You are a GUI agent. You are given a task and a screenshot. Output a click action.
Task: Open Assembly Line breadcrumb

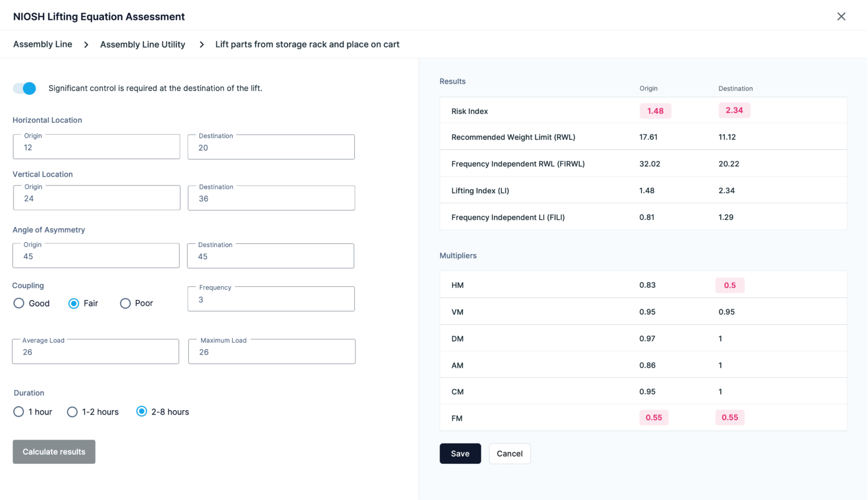point(42,44)
